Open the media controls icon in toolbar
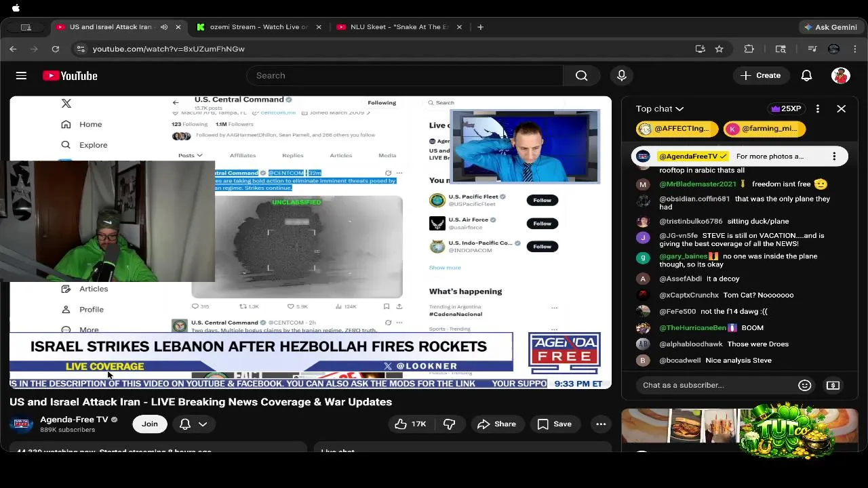Screen dimensions: 868x488 tap(812, 49)
